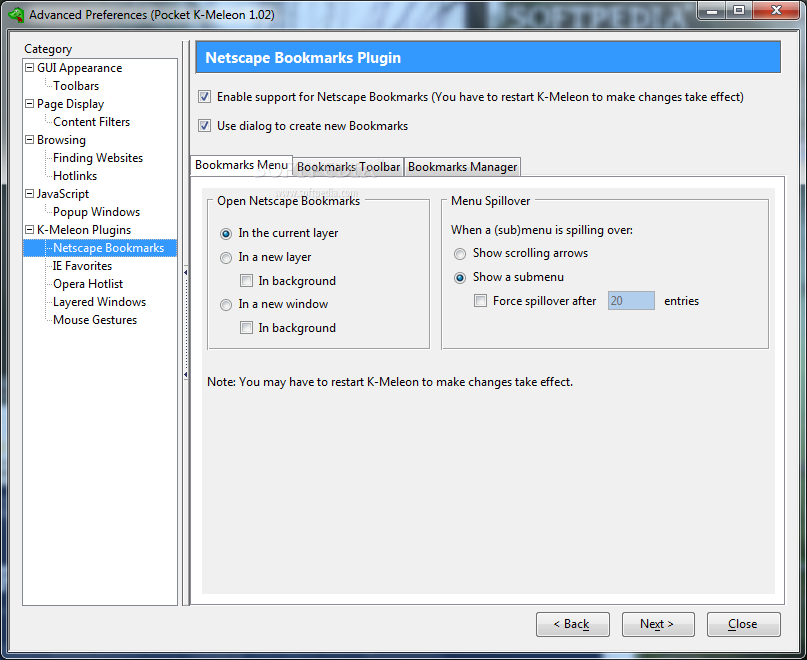
Task: Collapse the GUI Appearance tree node
Action: [x=30, y=67]
